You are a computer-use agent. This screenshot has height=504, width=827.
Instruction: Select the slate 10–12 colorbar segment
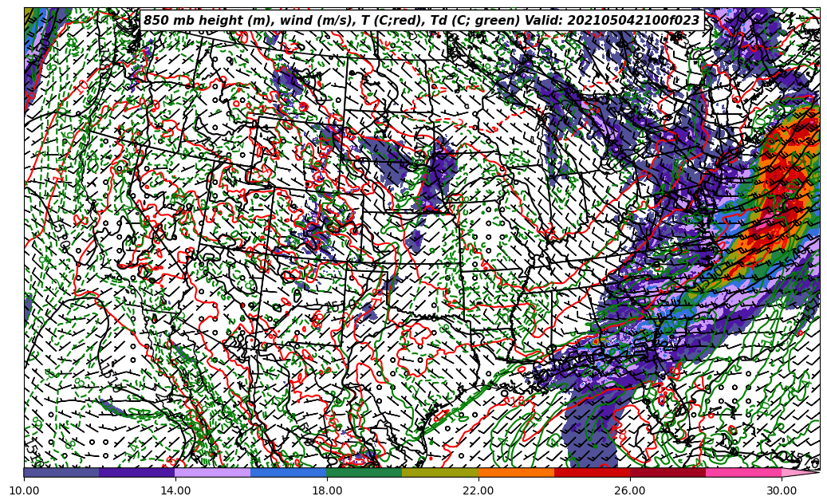(x=61, y=472)
